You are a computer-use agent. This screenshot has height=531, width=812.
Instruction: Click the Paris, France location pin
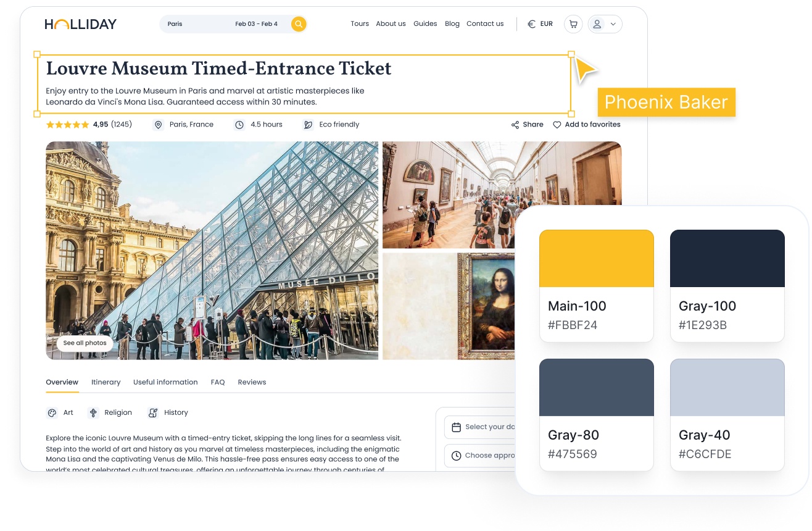click(x=159, y=125)
